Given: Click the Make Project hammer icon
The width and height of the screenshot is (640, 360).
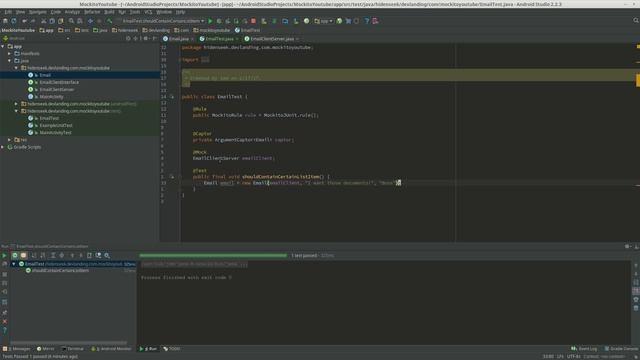Looking at the screenshot, I should [109, 21].
